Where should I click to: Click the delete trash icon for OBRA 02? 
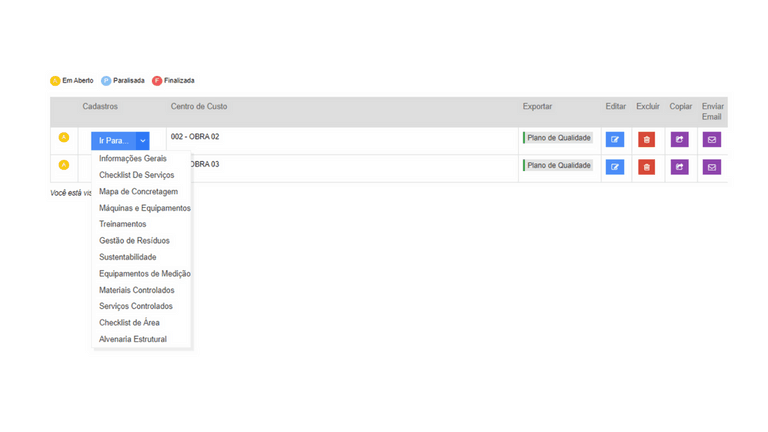(x=647, y=140)
